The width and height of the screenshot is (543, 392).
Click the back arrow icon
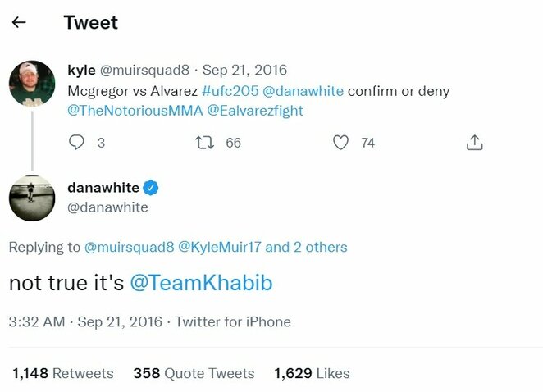point(19,23)
